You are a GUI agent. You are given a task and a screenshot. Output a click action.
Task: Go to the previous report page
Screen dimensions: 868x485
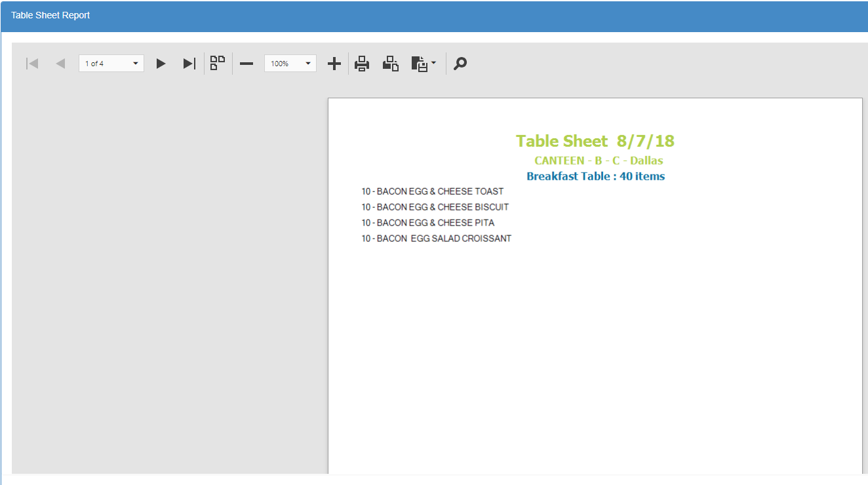[60, 64]
